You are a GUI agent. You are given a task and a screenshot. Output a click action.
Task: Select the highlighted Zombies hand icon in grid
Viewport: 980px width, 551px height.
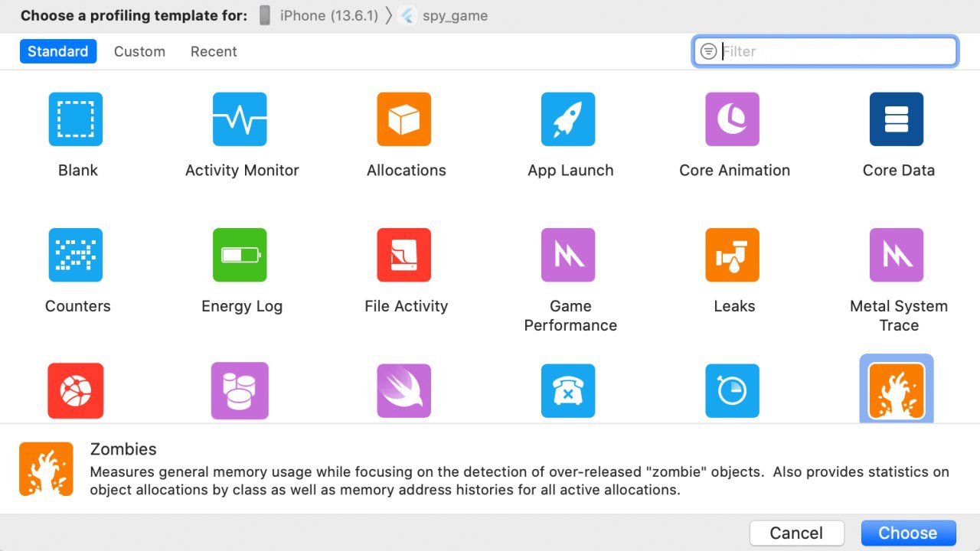897,391
